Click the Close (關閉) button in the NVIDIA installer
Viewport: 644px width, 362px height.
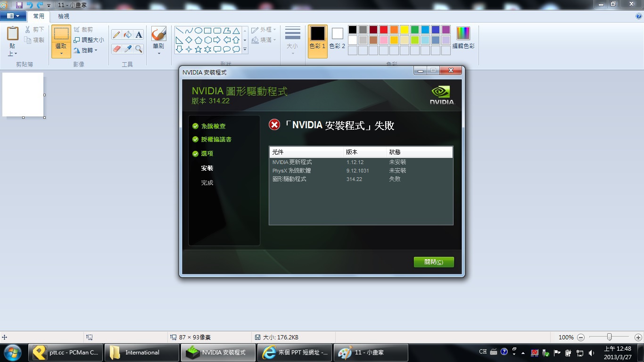pyautogui.click(x=434, y=262)
